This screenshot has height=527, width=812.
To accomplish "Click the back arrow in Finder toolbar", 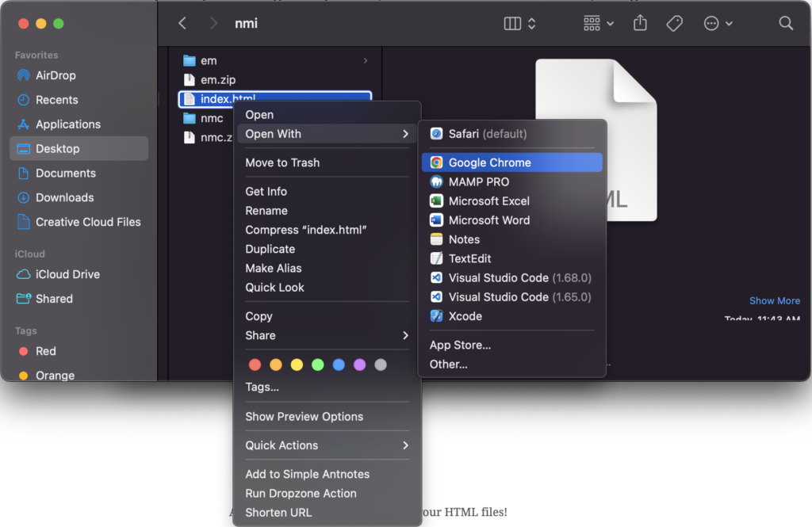I will tap(182, 24).
